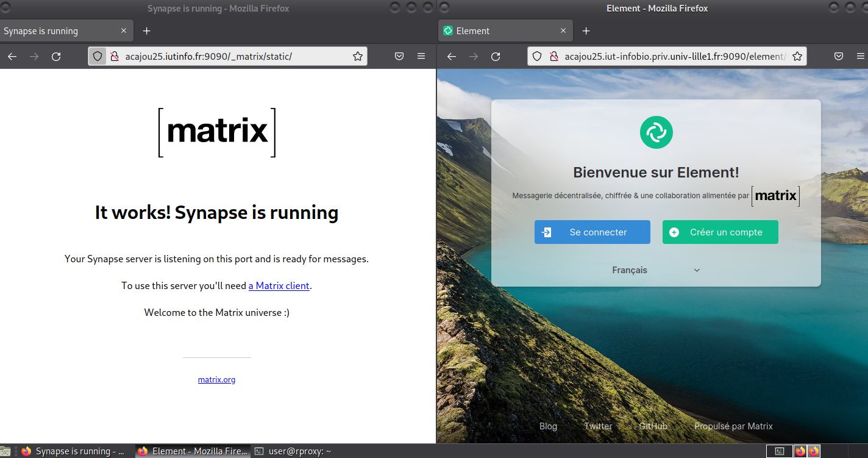
Task: Open the Français language dropdown
Action: click(x=656, y=270)
